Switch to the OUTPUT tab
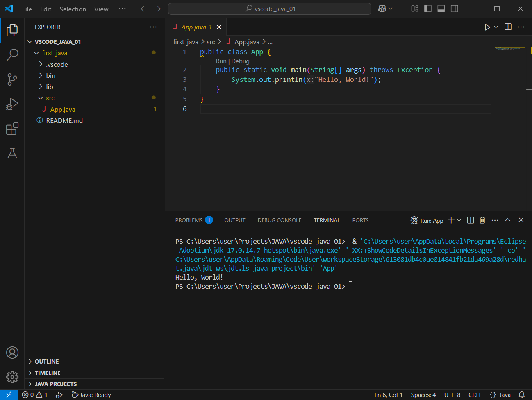Viewport: 532px width, 400px height. (235, 220)
